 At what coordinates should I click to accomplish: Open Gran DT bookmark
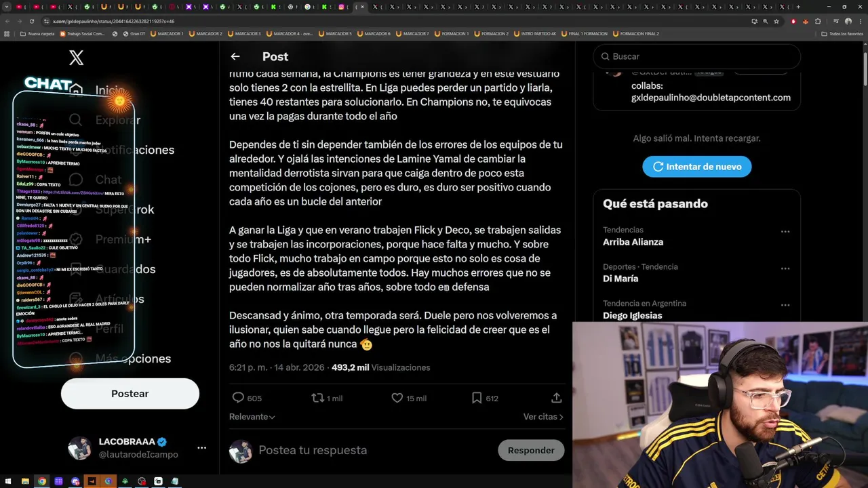(134, 33)
